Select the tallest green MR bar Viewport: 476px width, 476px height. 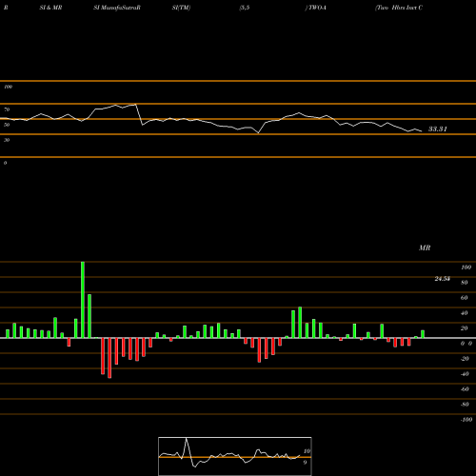(x=83, y=300)
